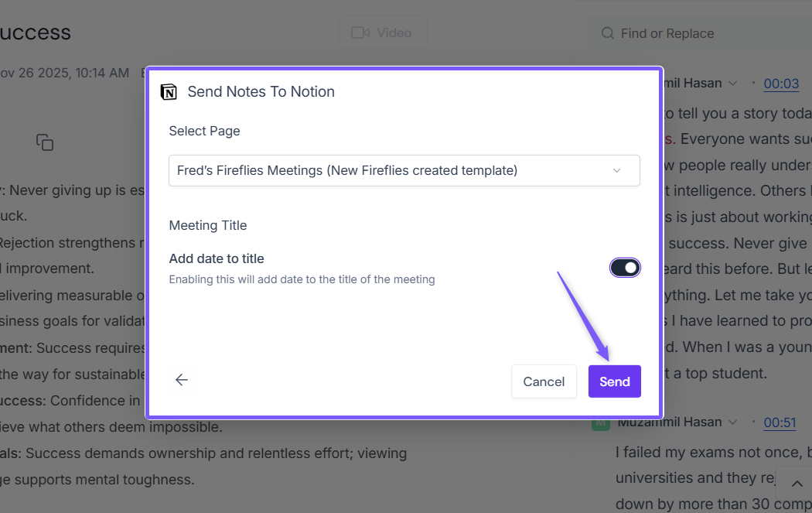This screenshot has height=513, width=812.
Task: Disable the Add date to title switch
Action: click(x=625, y=268)
